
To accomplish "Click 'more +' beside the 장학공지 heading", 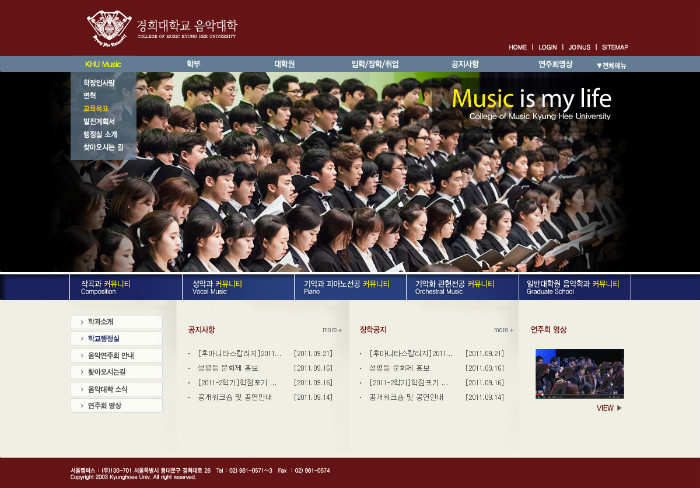I will pos(504,330).
